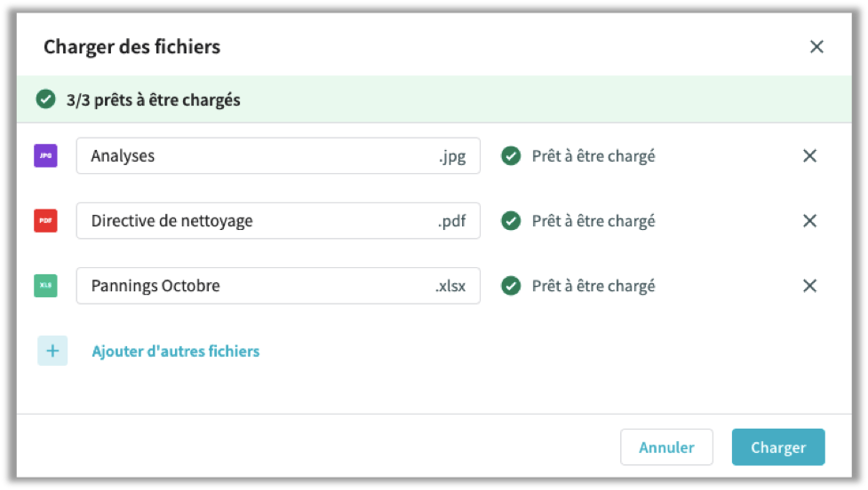Click the check icon beside PDF status
Viewport: 868px width, 490px height.
pos(511,221)
